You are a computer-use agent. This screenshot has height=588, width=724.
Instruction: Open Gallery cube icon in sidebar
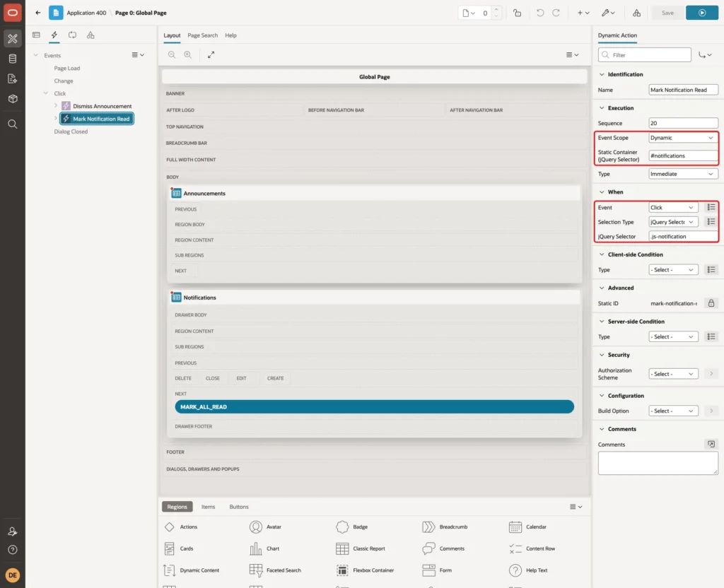pos(13,98)
